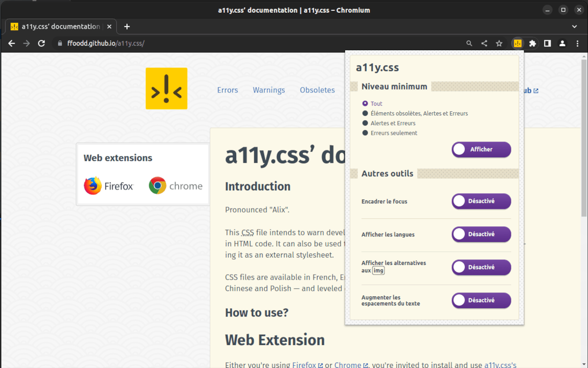
Task: Reload the page with the refresh icon
Action: point(41,43)
